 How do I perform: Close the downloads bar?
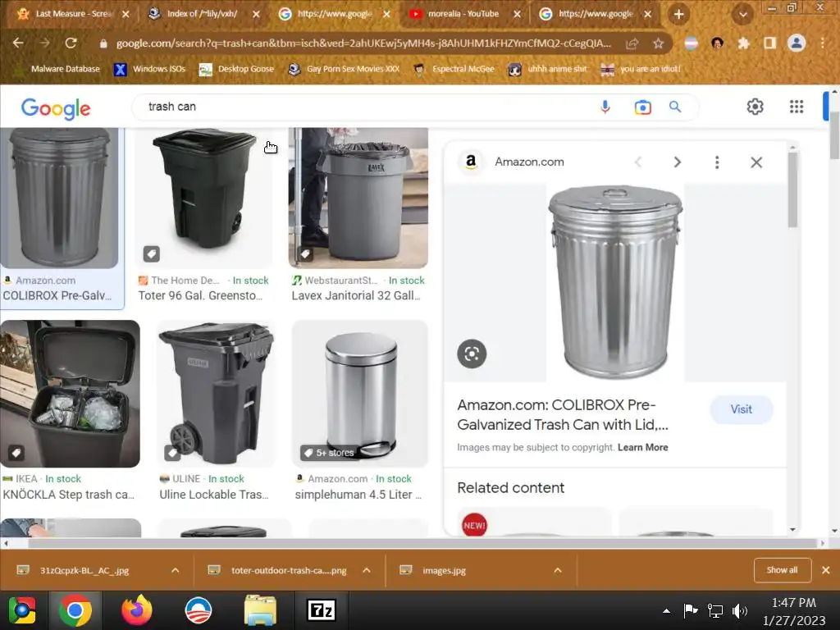825,570
